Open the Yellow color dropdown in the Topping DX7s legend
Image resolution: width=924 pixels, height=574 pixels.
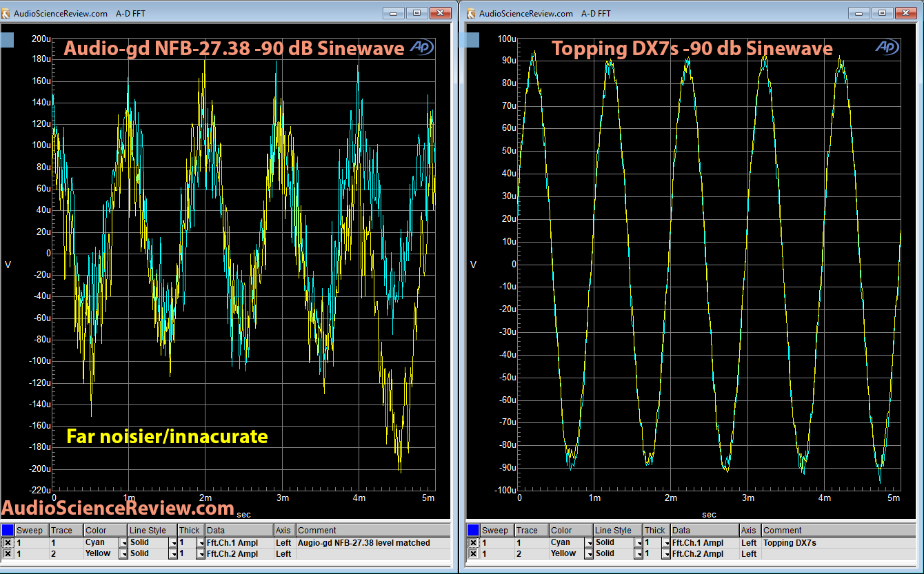coord(589,554)
